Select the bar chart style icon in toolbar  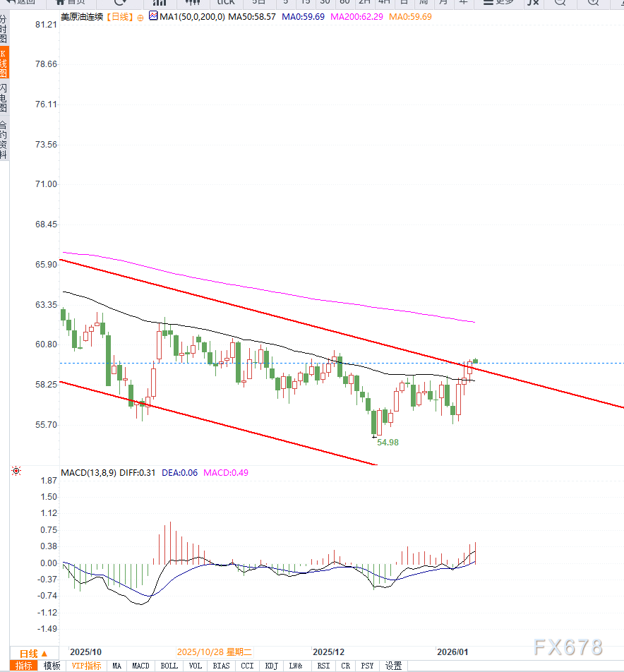pos(159,4)
